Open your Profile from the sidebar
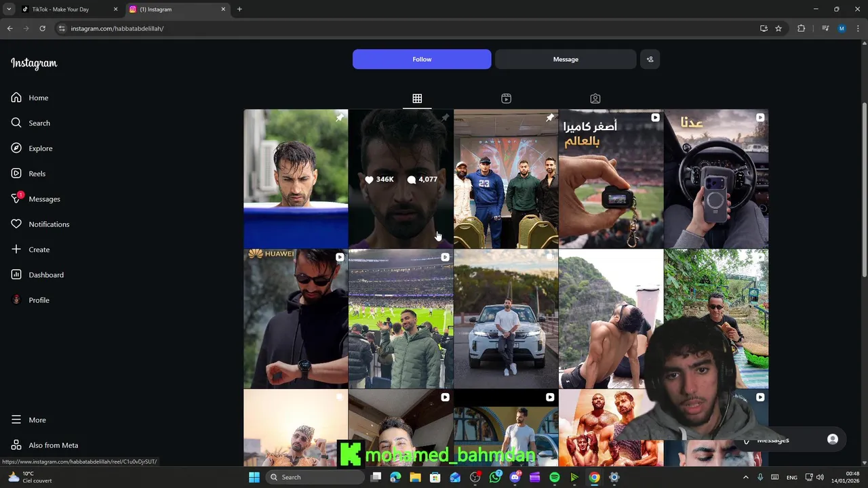This screenshot has width=868, height=488. click(x=30, y=300)
